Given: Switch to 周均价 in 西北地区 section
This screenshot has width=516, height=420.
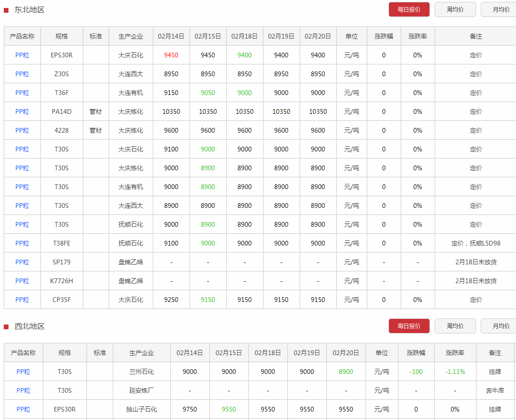Looking at the screenshot, I should pos(455,326).
